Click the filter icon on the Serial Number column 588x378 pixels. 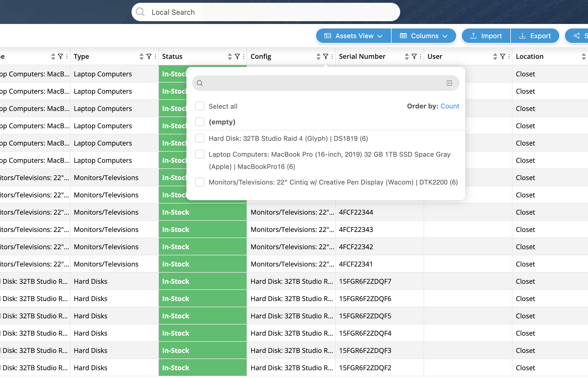(x=414, y=56)
